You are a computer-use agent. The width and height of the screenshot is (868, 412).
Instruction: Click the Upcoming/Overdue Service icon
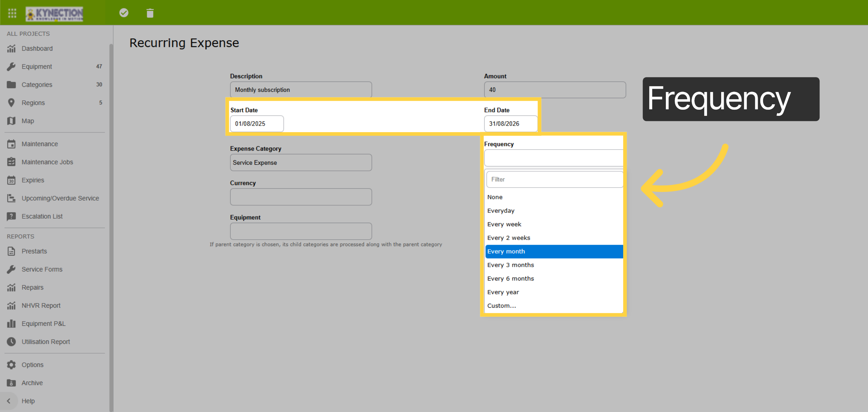click(x=12, y=198)
